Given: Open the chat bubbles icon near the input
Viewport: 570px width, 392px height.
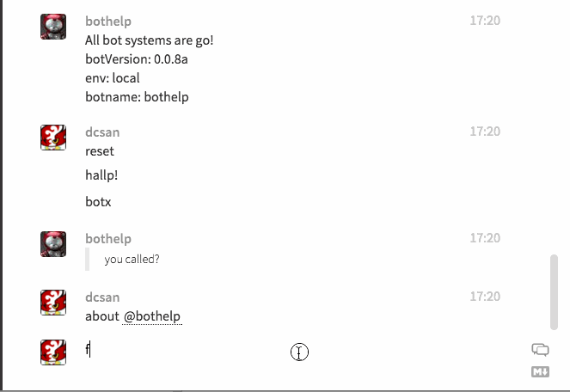Looking at the screenshot, I should (540, 350).
